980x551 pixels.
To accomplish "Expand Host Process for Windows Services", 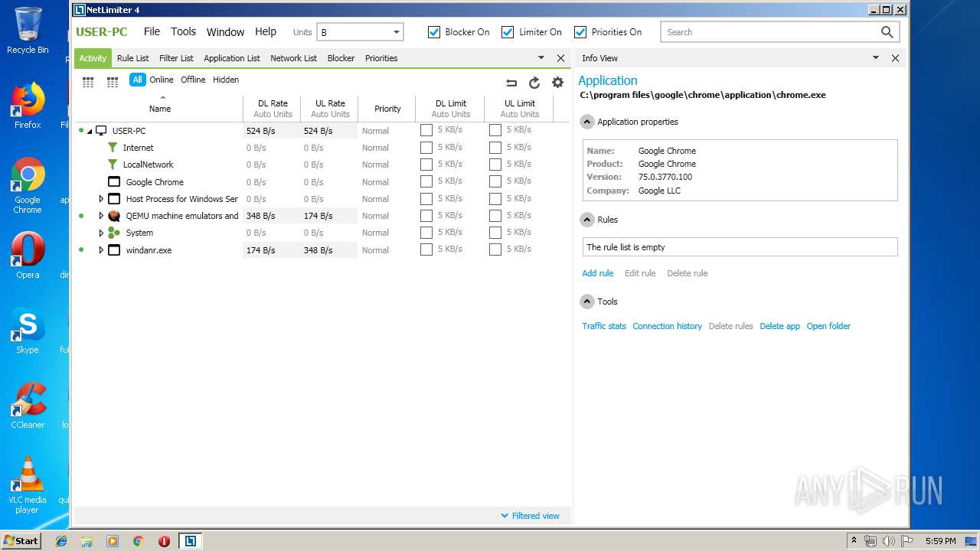I will [x=101, y=199].
